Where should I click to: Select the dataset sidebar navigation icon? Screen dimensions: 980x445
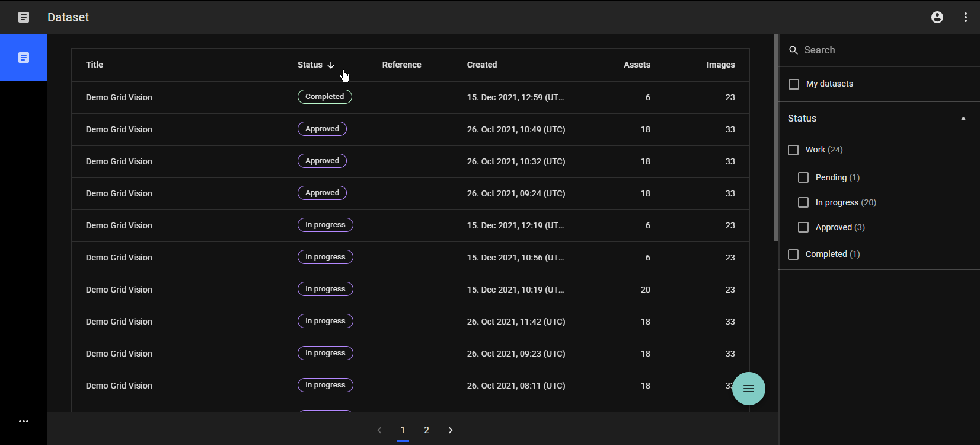pos(24,58)
